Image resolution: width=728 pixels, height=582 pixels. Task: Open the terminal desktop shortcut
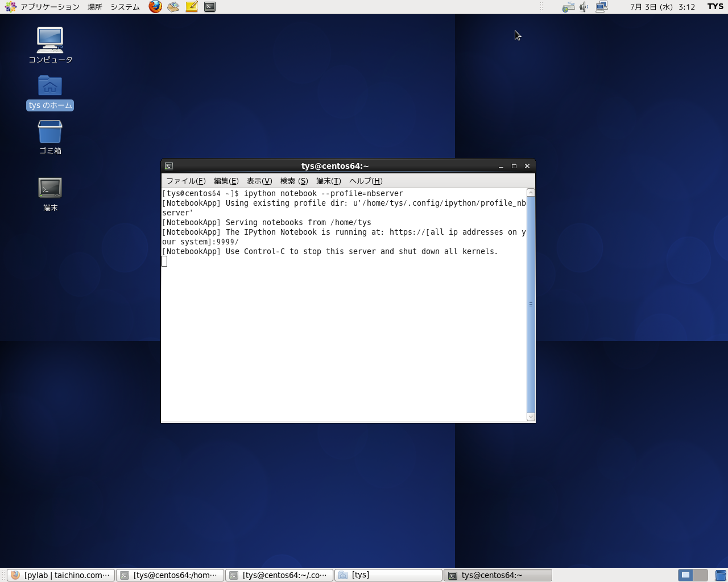pyautogui.click(x=50, y=188)
